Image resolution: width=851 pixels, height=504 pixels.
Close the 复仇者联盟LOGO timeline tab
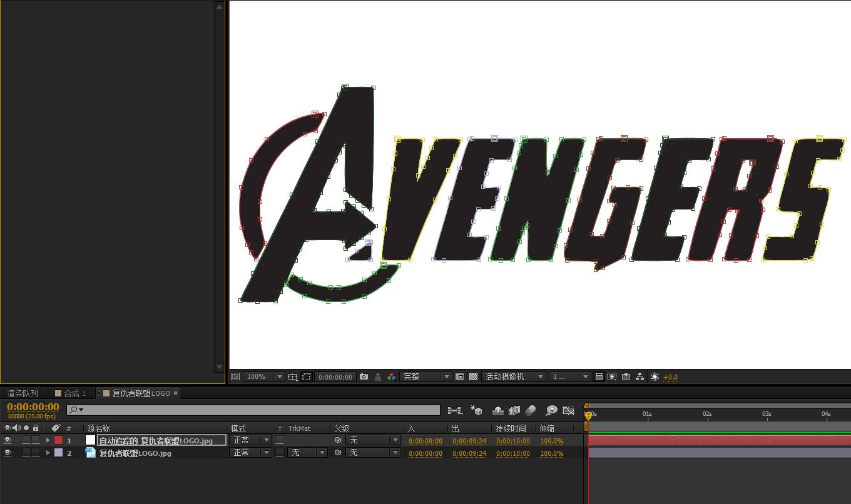[176, 393]
